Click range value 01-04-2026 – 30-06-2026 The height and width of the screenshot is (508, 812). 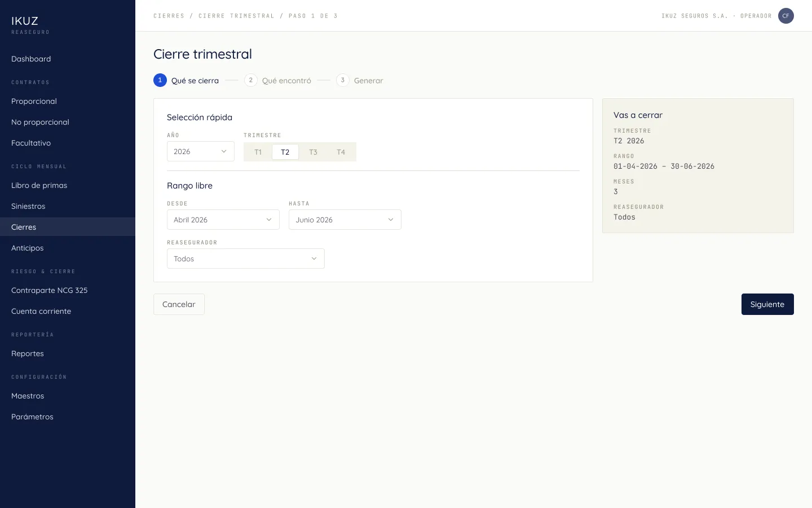tap(664, 167)
